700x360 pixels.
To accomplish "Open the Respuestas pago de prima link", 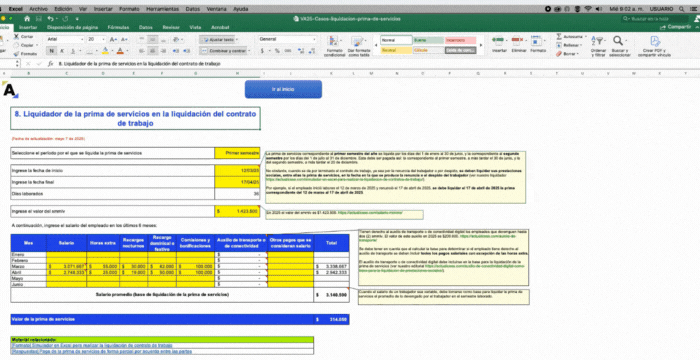I will click(102, 352).
